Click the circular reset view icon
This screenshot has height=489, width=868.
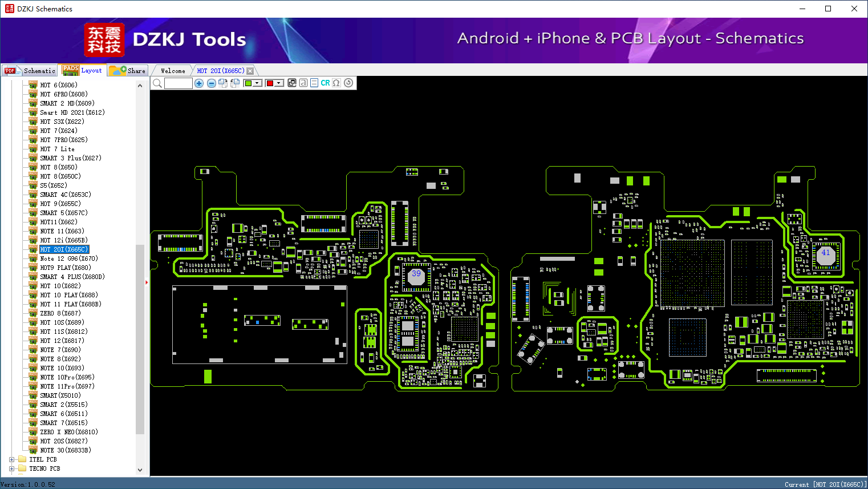point(348,83)
